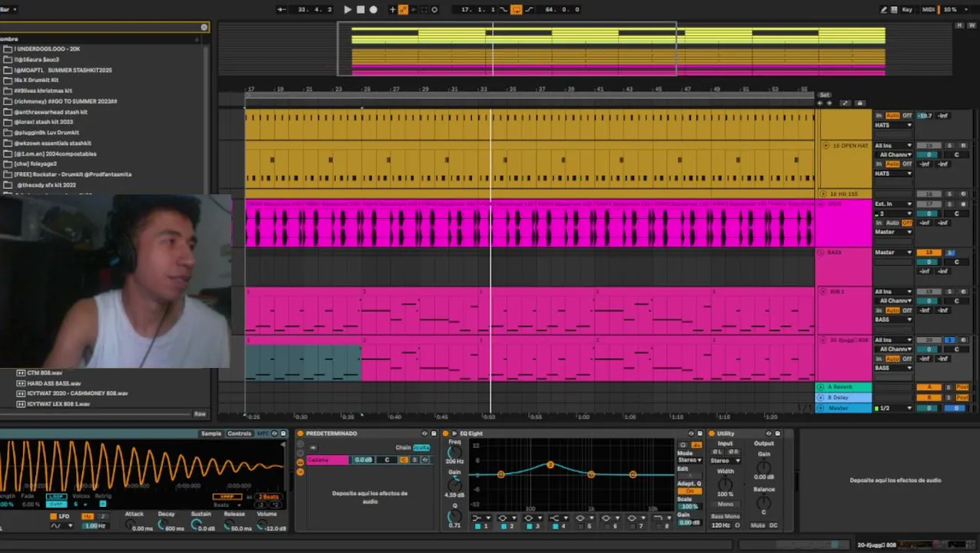980x553 pixels.
Task: Open the Ext. In input type dropdown
Action: click(x=893, y=204)
